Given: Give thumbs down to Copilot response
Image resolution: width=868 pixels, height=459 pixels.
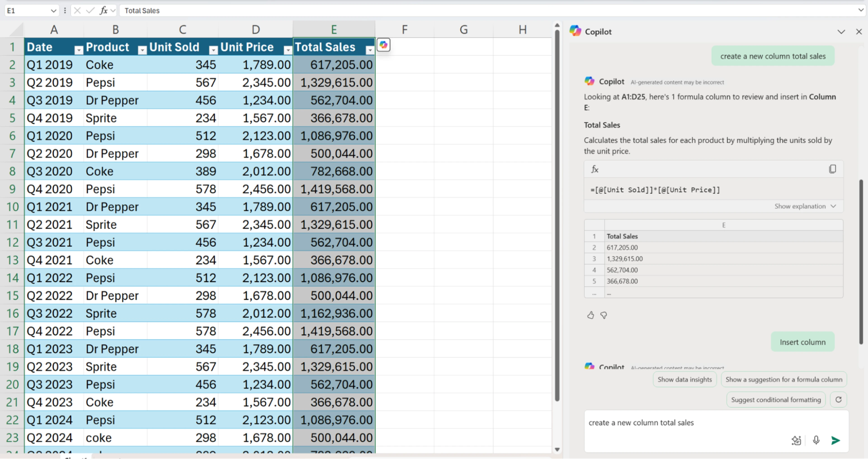Looking at the screenshot, I should (x=604, y=315).
